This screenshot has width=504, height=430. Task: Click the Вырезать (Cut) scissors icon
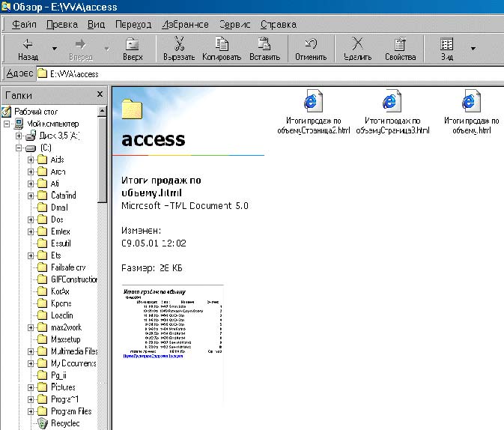pyautogui.click(x=179, y=45)
